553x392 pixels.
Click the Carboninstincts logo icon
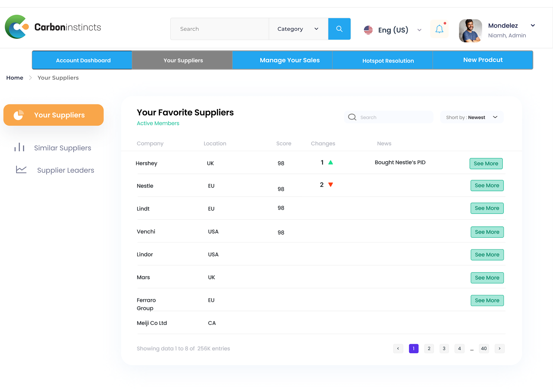click(x=17, y=27)
